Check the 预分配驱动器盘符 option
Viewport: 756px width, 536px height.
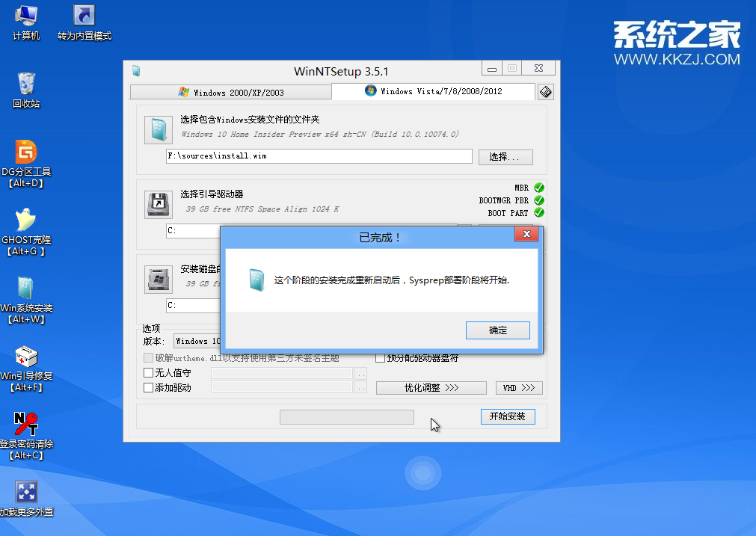tap(380, 358)
